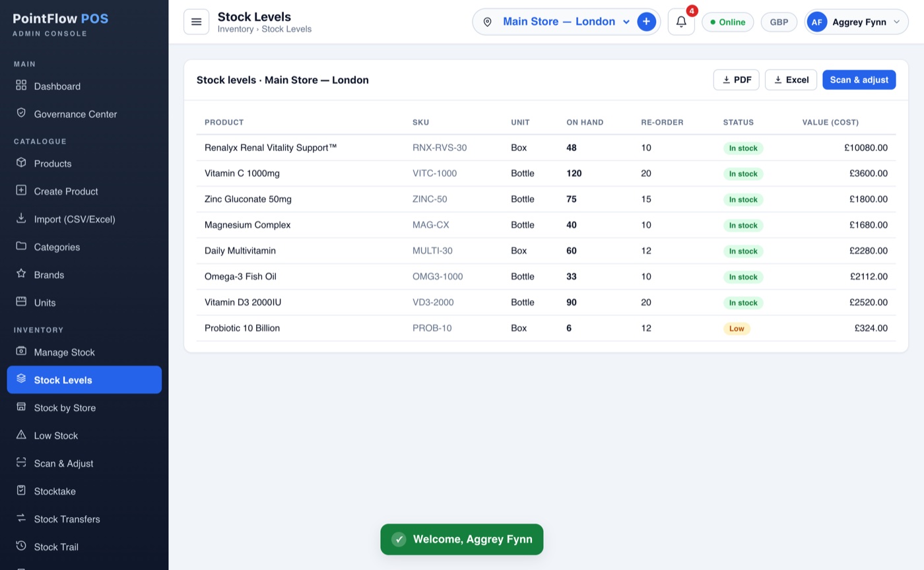Image resolution: width=924 pixels, height=570 pixels.
Task: Click the ON HAND column header
Action: [585, 122]
